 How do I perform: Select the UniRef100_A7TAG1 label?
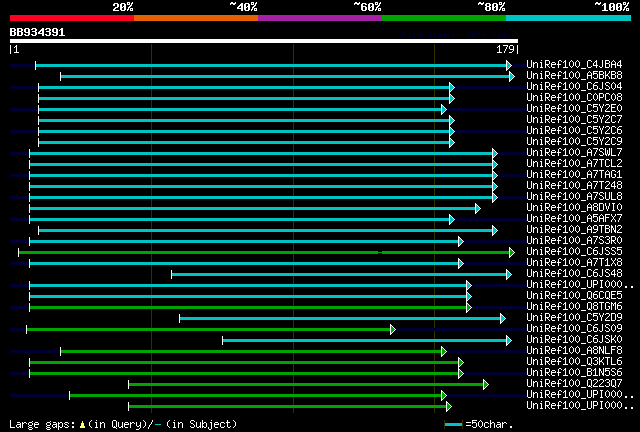point(574,175)
